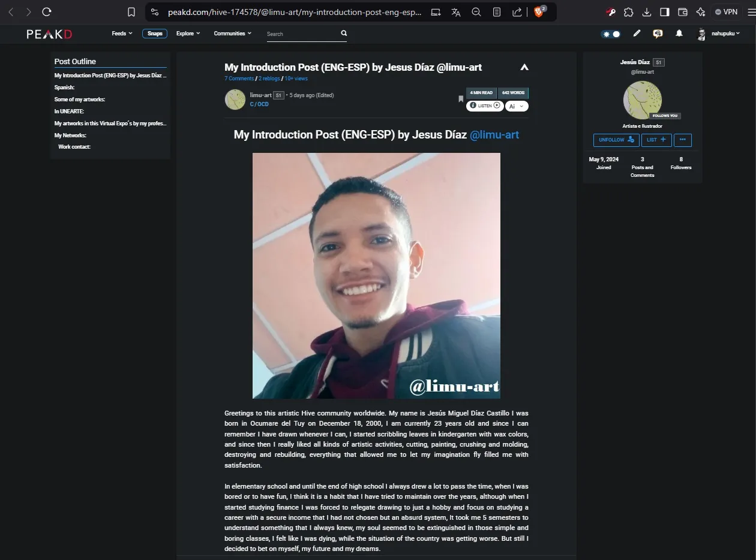756x560 pixels.
Task: Open the three-dots more options button
Action: [x=683, y=140]
